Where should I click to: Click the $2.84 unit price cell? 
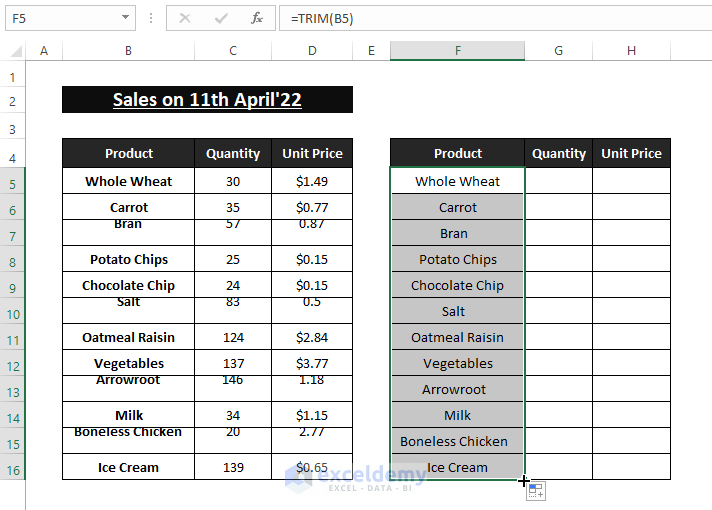(312, 337)
